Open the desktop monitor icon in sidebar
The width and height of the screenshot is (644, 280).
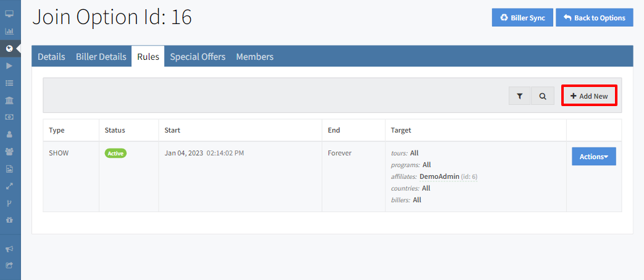click(9, 14)
